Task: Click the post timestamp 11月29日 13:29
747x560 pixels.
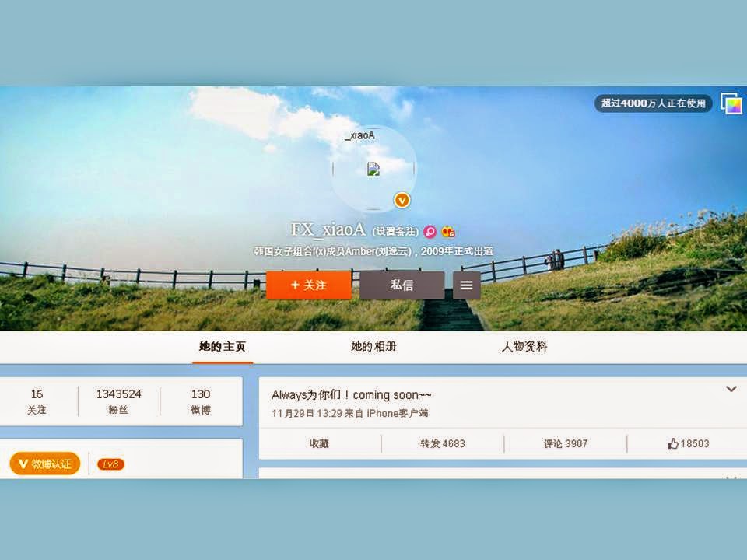Action: pos(307,413)
